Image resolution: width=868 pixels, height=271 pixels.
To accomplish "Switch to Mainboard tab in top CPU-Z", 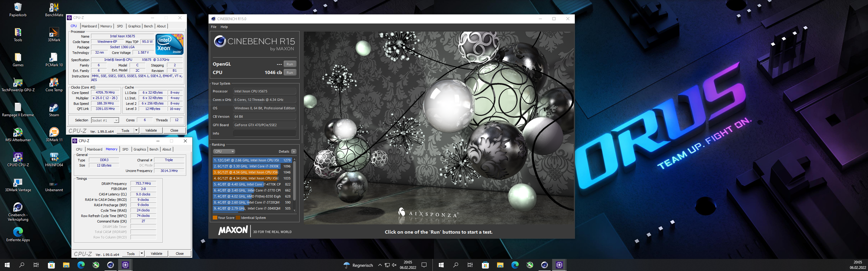I will pos(89,26).
